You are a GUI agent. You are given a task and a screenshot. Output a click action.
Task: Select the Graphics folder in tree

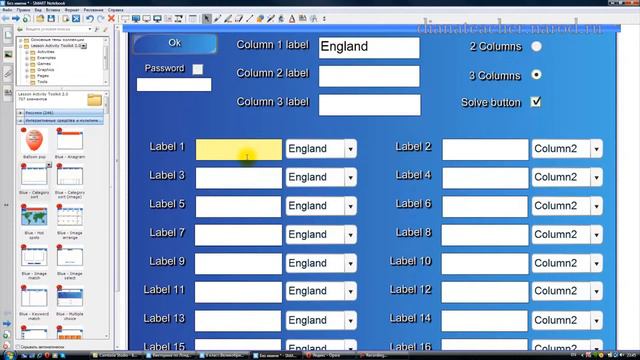45,70
